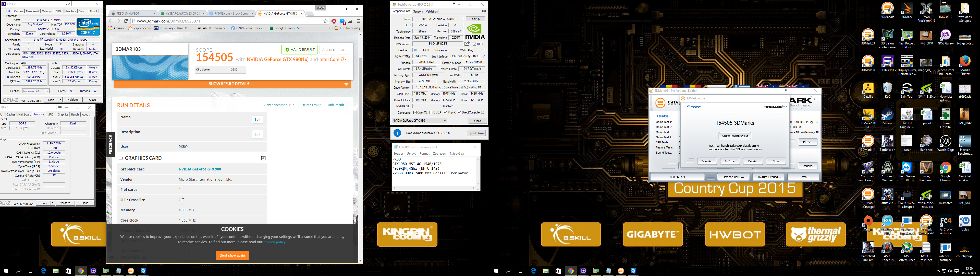Click BIOS share/export icon in GPU-Z

(467, 44)
